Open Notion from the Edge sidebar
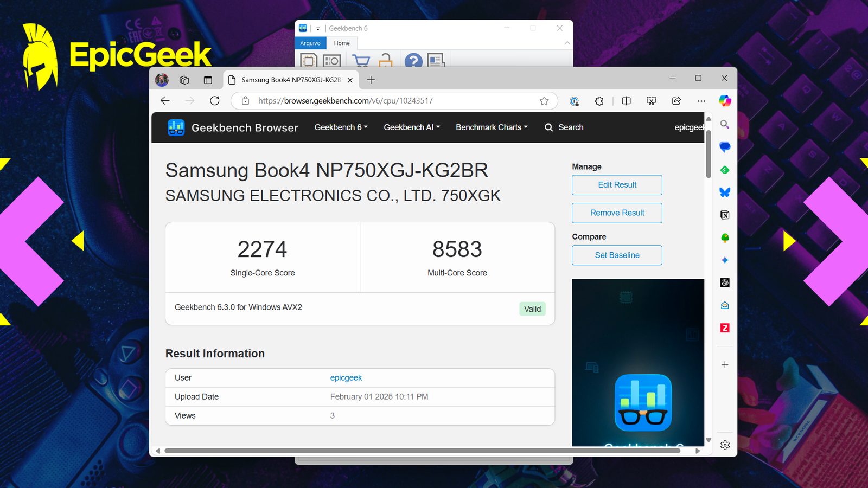The height and width of the screenshot is (488, 868). pos(725,215)
